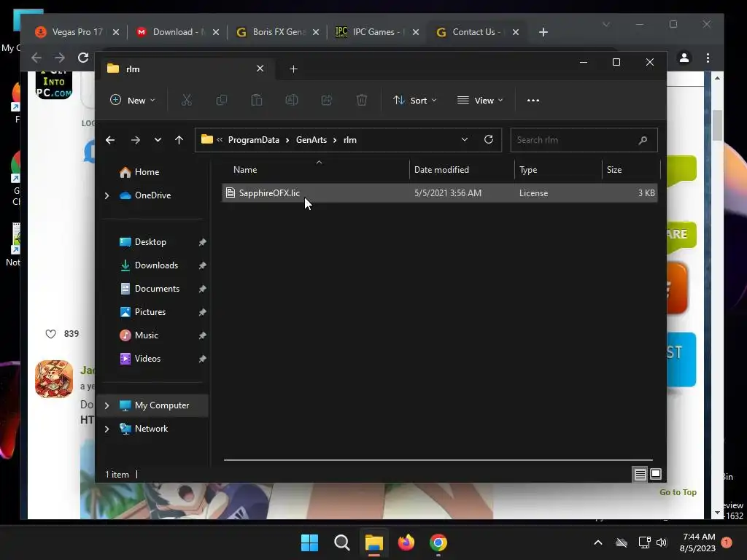Open the Videos quick access folder
This screenshot has width=747, height=560.
pos(147,359)
